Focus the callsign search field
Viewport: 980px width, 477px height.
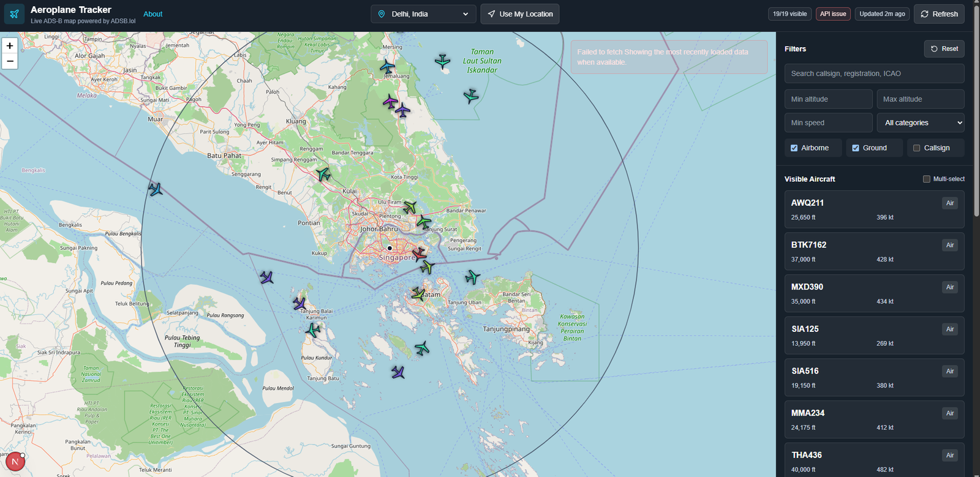tap(874, 73)
